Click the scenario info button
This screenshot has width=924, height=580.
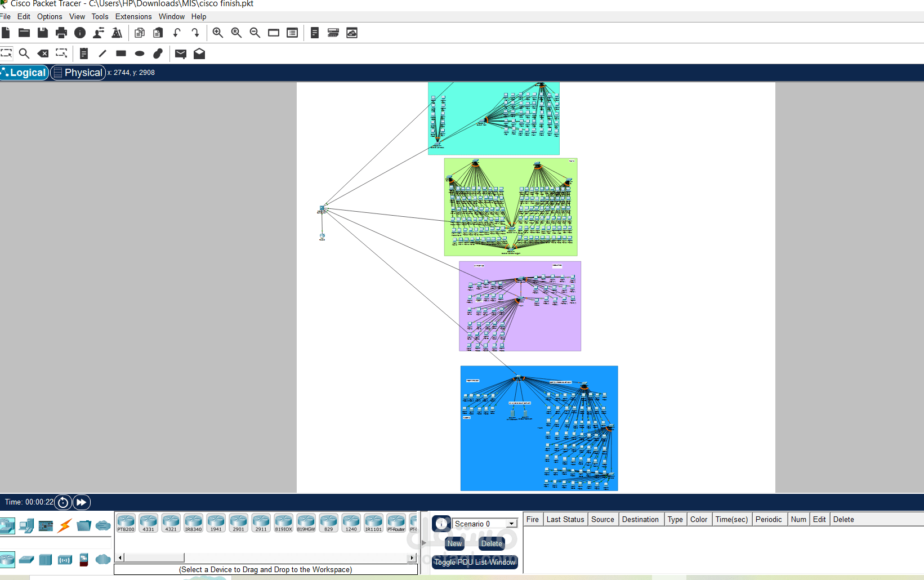pyautogui.click(x=441, y=524)
